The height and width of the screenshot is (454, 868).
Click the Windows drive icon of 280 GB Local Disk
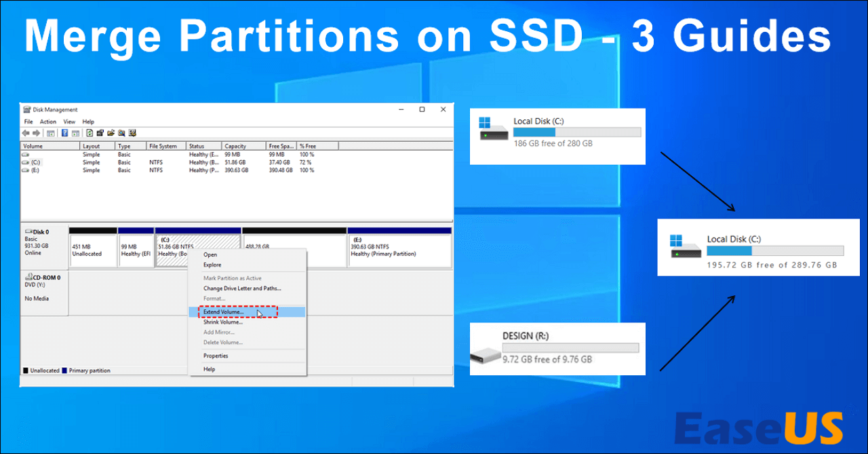point(493,130)
